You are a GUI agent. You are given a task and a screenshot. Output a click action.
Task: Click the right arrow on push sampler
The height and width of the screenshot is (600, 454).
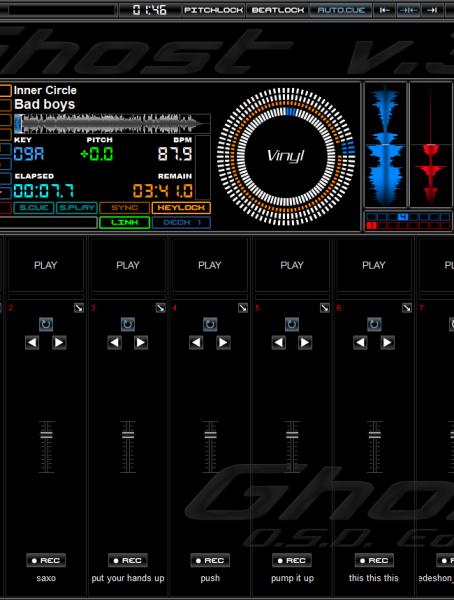pyautogui.click(x=223, y=342)
